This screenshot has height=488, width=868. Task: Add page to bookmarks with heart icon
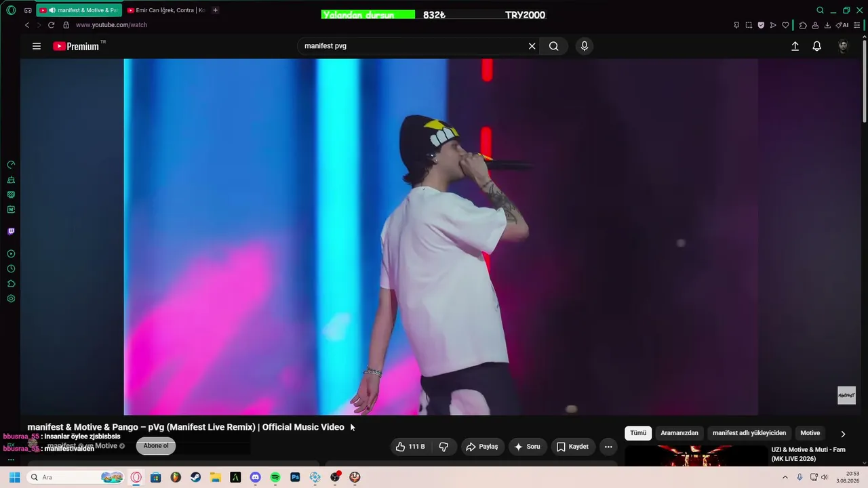pyautogui.click(x=785, y=25)
